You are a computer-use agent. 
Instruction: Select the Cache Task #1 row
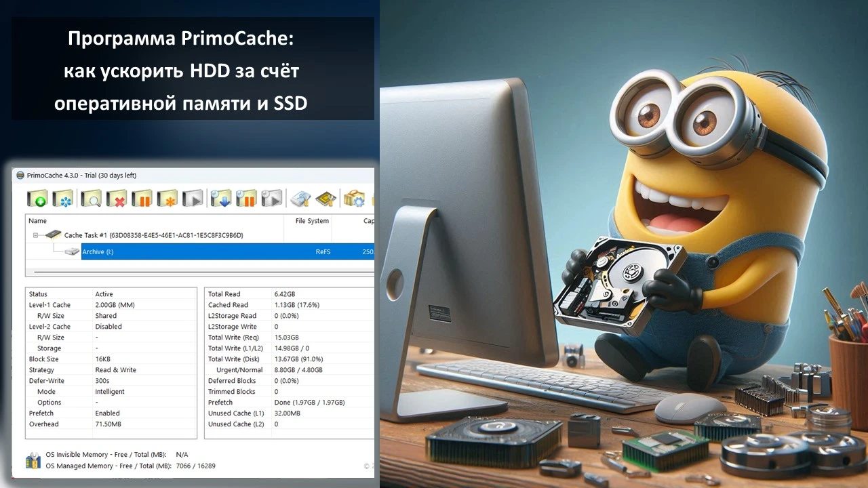pyautogui.click(x=200, y=235)
